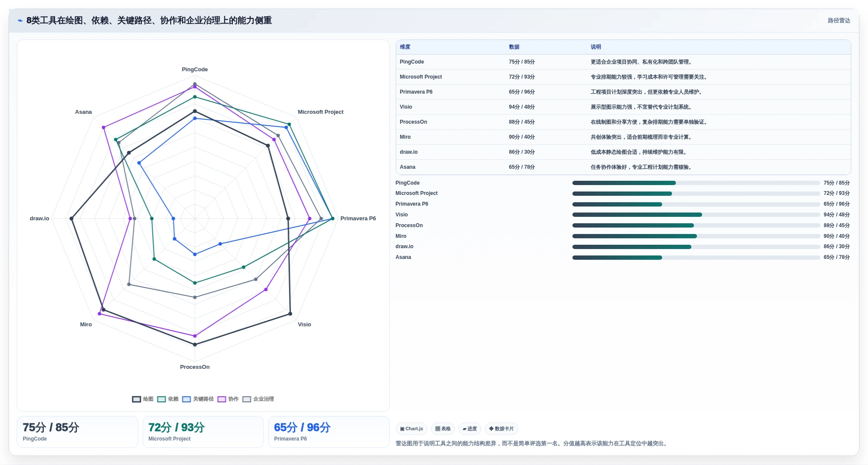Click the 数据 column header

(x=514, y=47)
